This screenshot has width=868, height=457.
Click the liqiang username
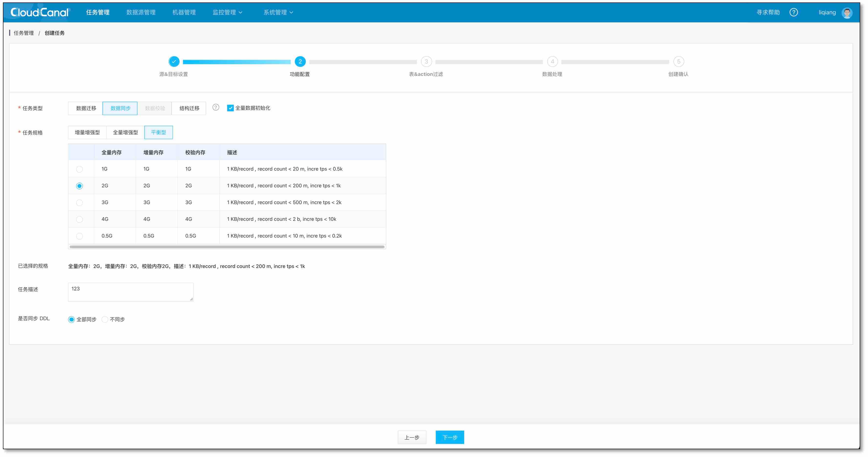pyautogui.click(x=827, y=12)
